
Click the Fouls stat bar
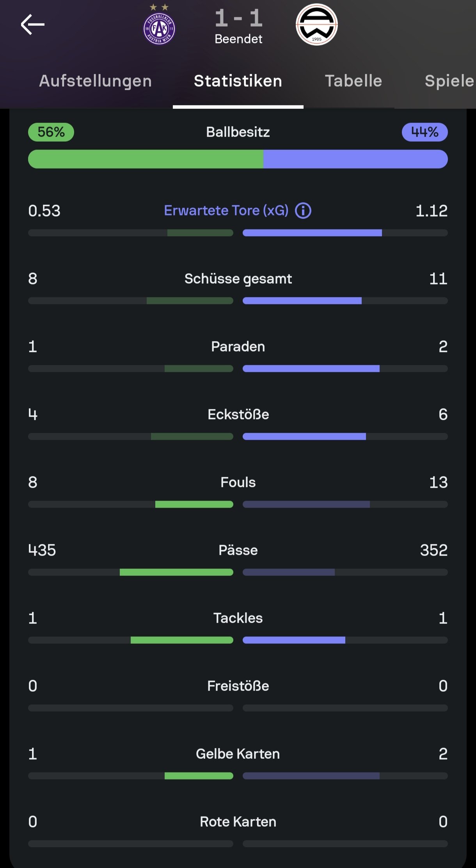[x=238, y=504]
